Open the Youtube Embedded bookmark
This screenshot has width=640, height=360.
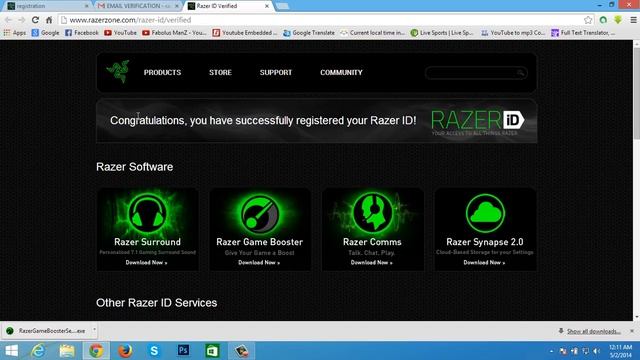click(x=245, y=33)
